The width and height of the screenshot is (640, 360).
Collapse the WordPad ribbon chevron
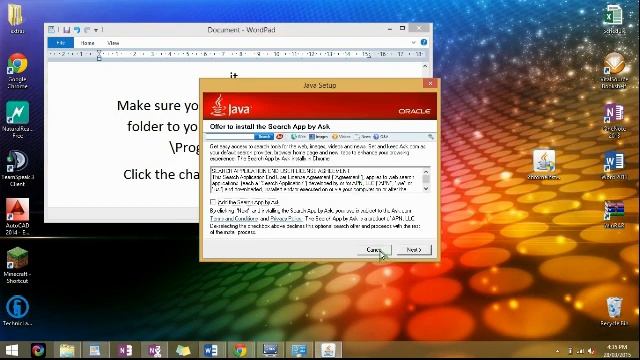[413, 42]
